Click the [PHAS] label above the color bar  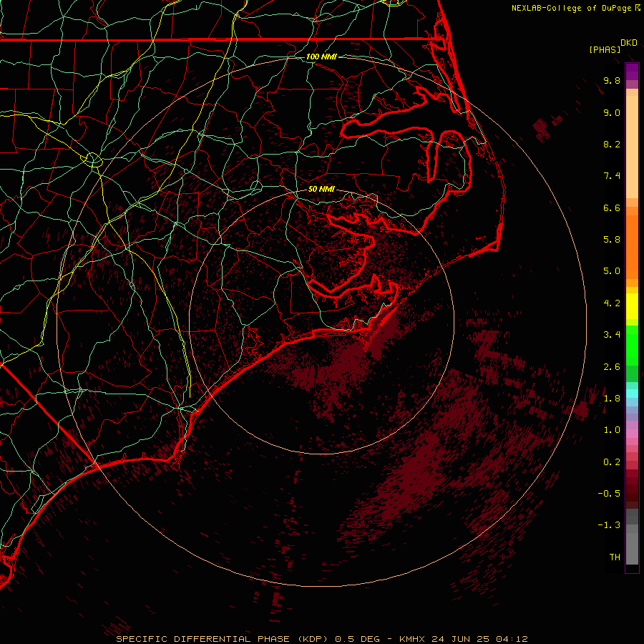tap(605, 50)
